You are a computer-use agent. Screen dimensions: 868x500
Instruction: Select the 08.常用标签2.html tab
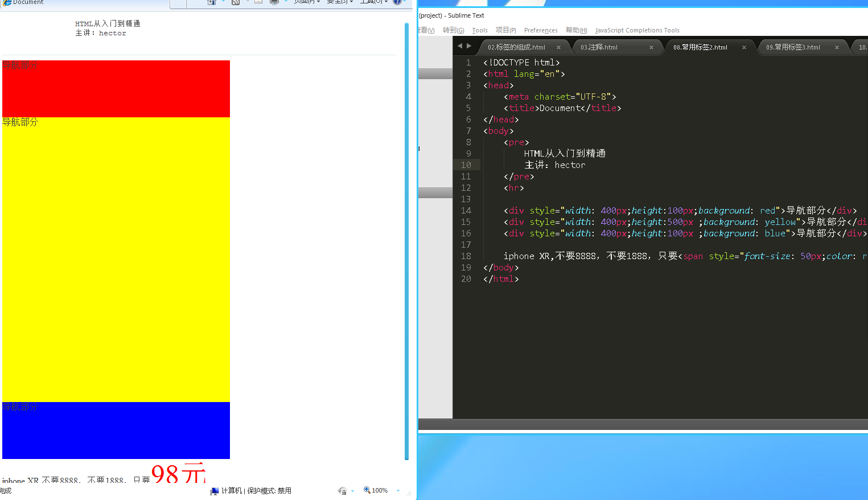pos(700,47)
